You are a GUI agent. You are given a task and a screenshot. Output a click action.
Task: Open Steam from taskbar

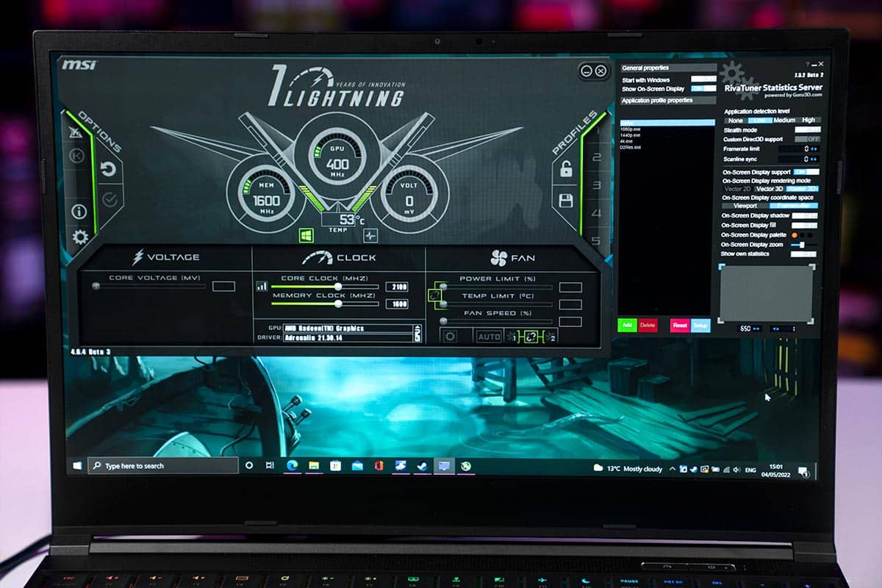tap(422, 466)
